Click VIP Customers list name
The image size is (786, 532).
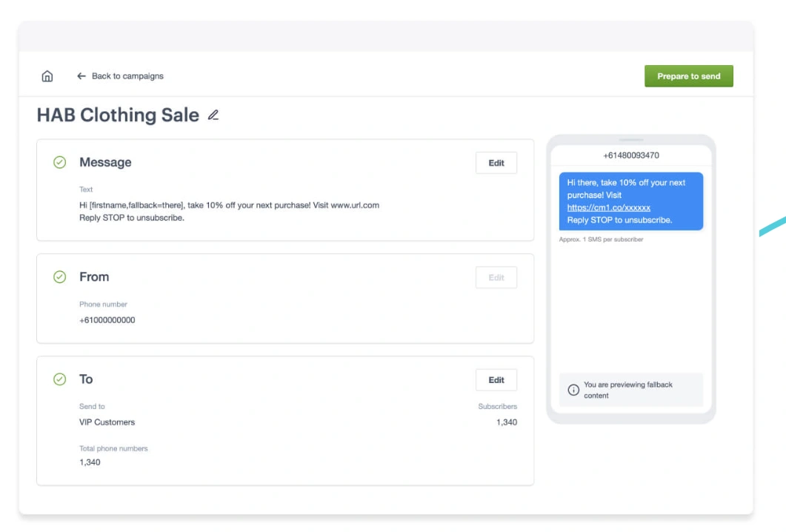click(107, 422)
